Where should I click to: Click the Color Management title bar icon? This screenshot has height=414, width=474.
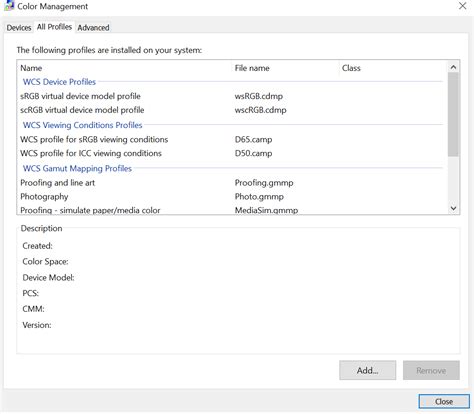coord(9,6)
